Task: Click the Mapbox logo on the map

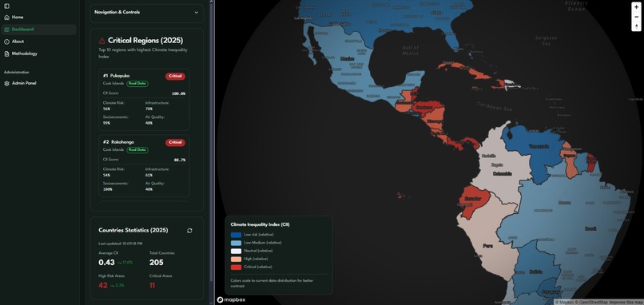Action: (x=231, y=299)
